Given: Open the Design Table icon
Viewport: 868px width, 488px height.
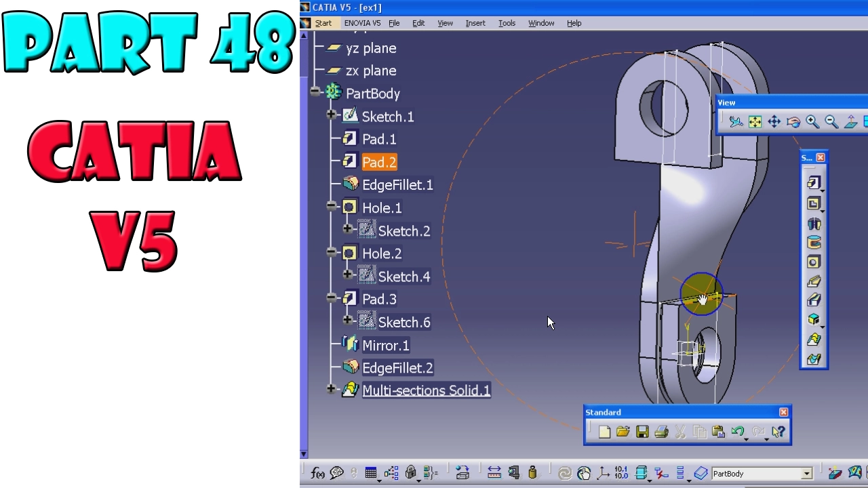Looking at the screenshot, I should coord(371,473).
